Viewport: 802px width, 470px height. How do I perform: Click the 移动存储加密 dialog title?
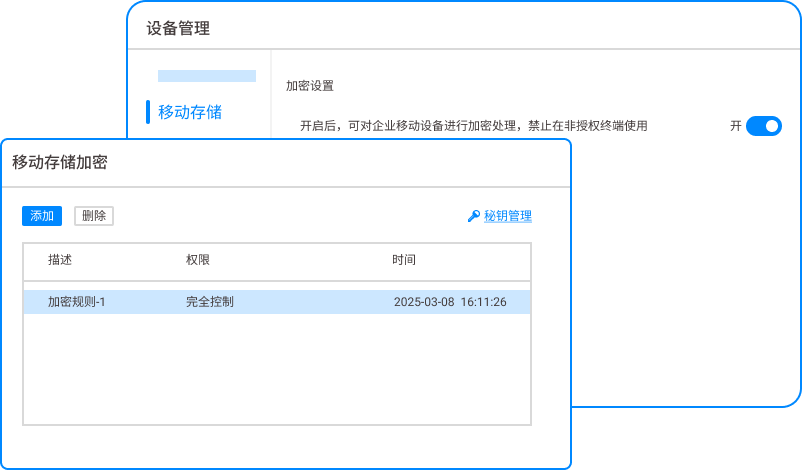click(x=60, y=163)
